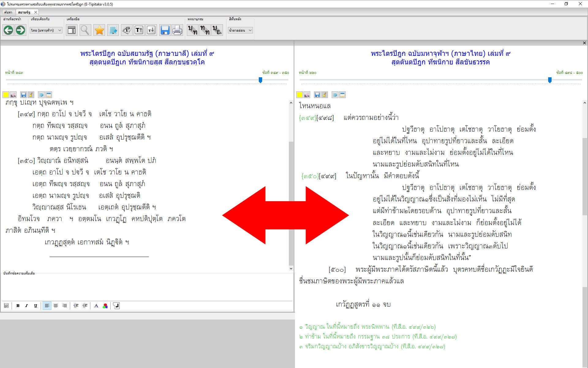Go to the previous page with the left green arrow

tap(8, 30)
